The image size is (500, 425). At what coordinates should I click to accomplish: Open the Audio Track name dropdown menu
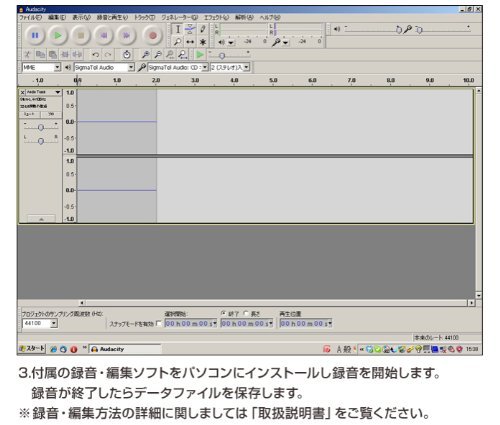(44, 92)
